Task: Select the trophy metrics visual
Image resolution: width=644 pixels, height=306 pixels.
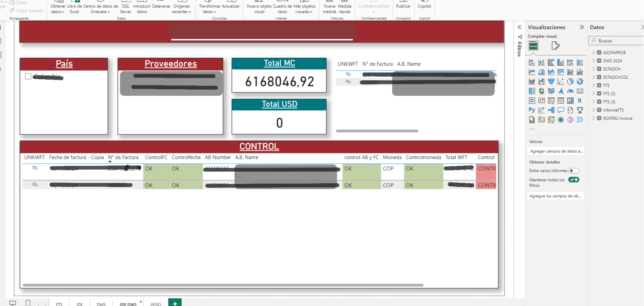Action: 580,110
